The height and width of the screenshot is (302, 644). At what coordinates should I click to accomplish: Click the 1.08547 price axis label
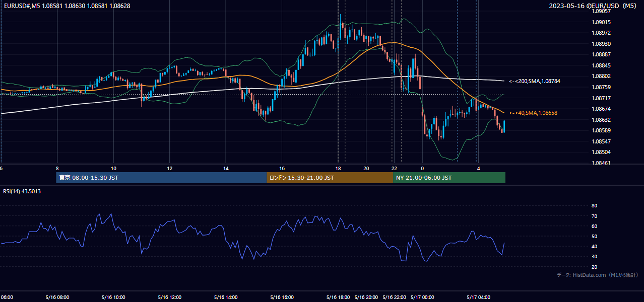pos(601,141)
